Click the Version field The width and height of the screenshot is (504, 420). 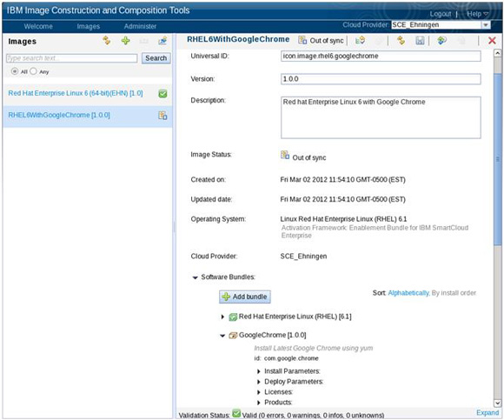pyautogui.click(x=381, y=79)
